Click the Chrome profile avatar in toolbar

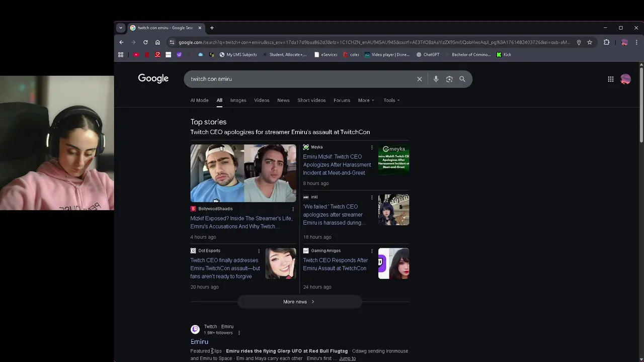click(x=624, y=42)
